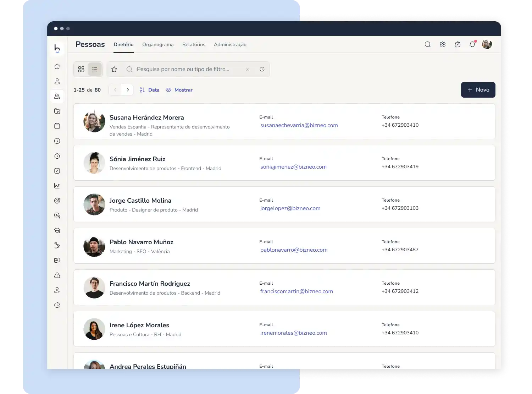This screenshot has height=394, width=532.
Task: Select name Jorge Castillo Molina
Action: coord(140,201)
